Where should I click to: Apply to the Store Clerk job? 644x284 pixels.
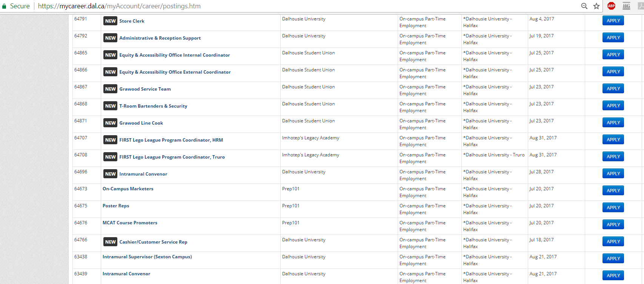click(613, 21)
